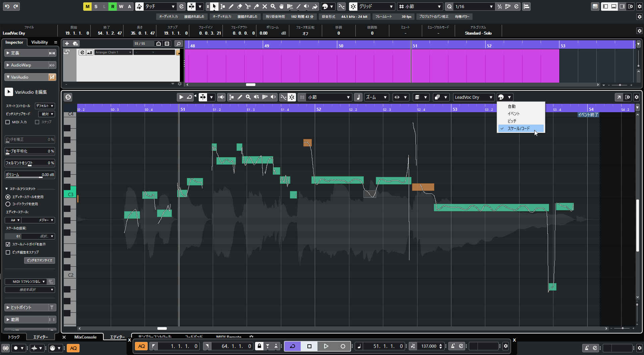This screenshot has height=355, width=644.
Task: Select the Eraser tool in top toolbar
Action: pyautogui.click(x=239, y=6)
